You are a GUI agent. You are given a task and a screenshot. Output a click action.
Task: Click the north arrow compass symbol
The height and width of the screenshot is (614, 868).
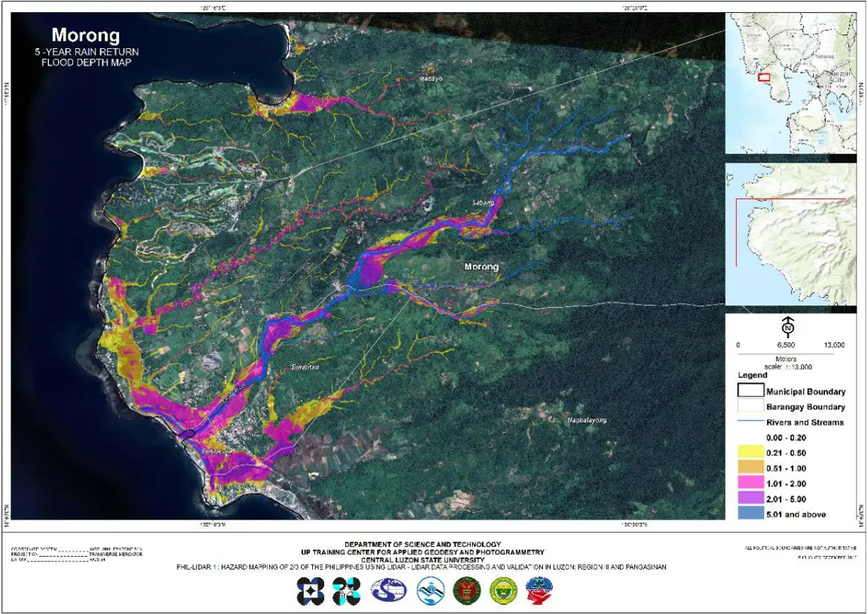[x=788, y=327]
